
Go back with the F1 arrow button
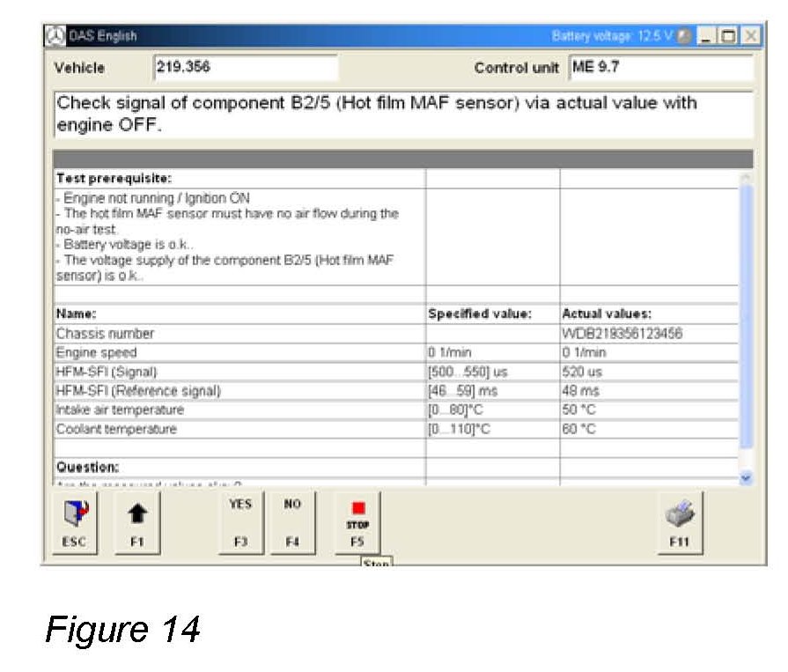[x=137, y=523]
